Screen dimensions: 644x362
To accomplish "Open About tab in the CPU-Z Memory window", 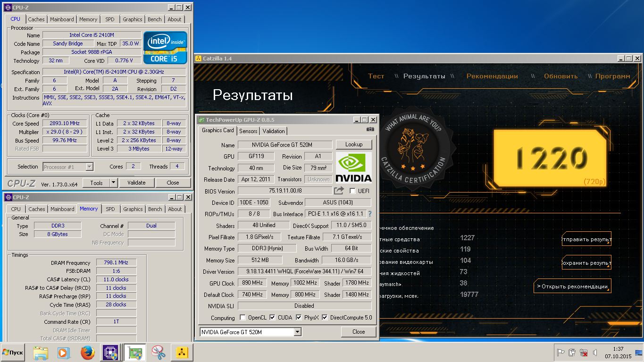I will pos(175,209).
